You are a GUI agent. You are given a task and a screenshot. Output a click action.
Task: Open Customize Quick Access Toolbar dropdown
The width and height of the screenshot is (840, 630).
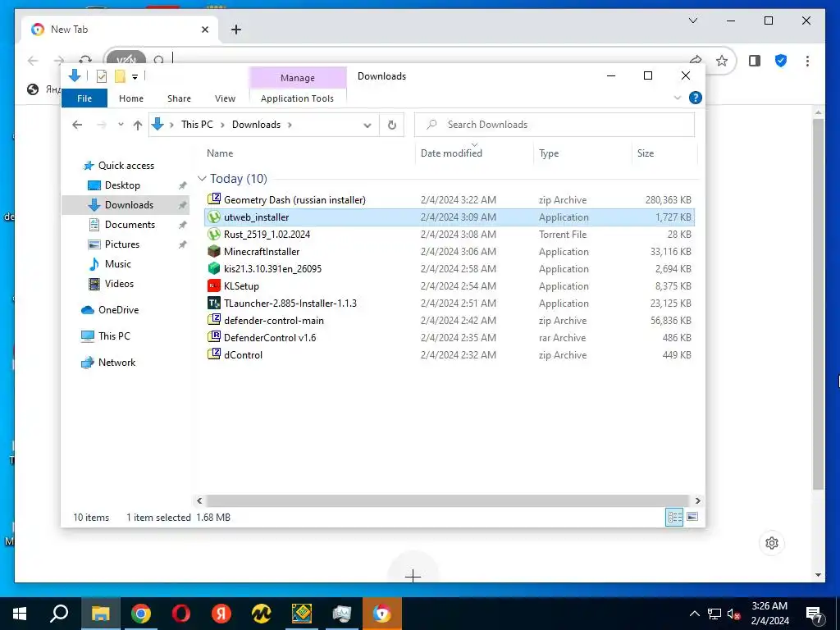[135, 76]
